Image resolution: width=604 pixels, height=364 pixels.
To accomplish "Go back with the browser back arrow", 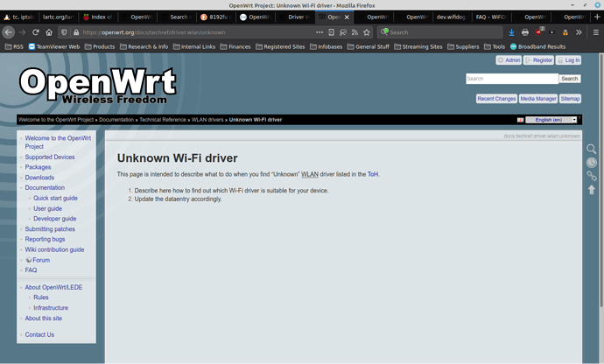I will coord(9,32).
